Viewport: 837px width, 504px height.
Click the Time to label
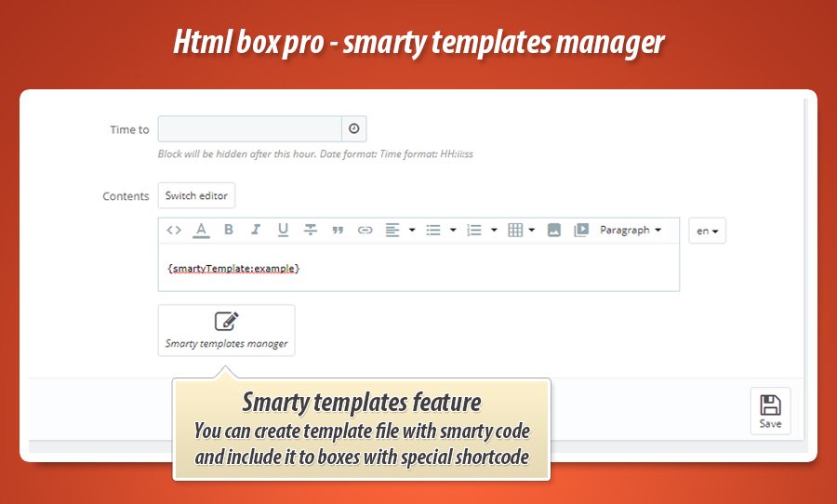pyautogui.click(x=129, y=129)
